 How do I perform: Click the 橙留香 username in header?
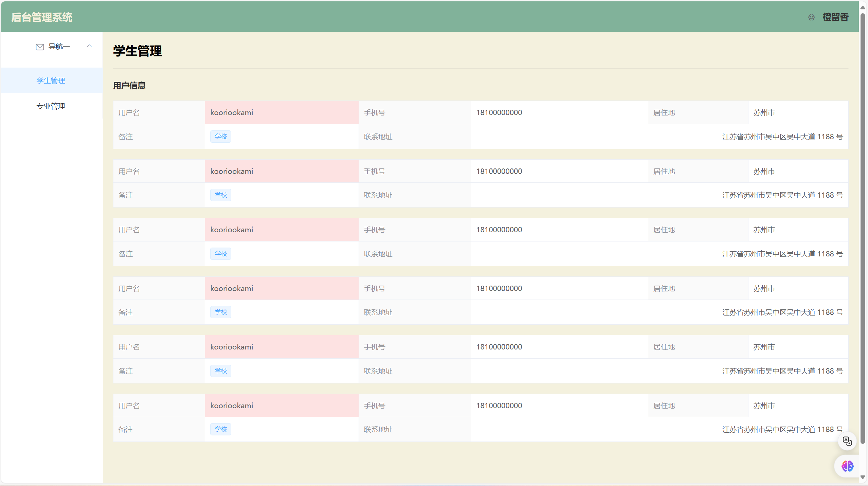pos(835,17)
